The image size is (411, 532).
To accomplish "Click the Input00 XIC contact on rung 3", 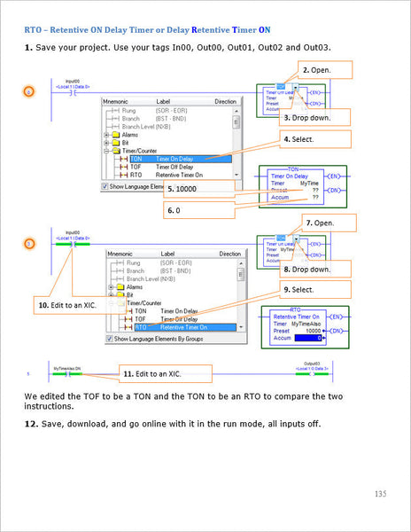I will 73,244.
